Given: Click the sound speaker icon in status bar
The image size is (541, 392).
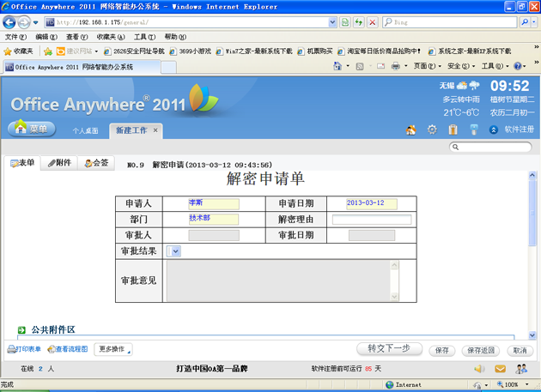Looking at the screenshot, I should [x=479, y=369].
